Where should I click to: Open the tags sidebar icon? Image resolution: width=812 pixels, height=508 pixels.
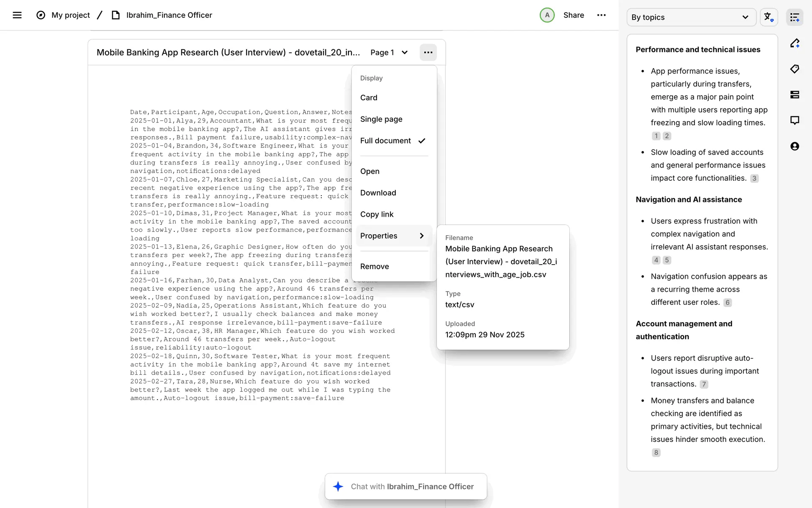point(795,69)
